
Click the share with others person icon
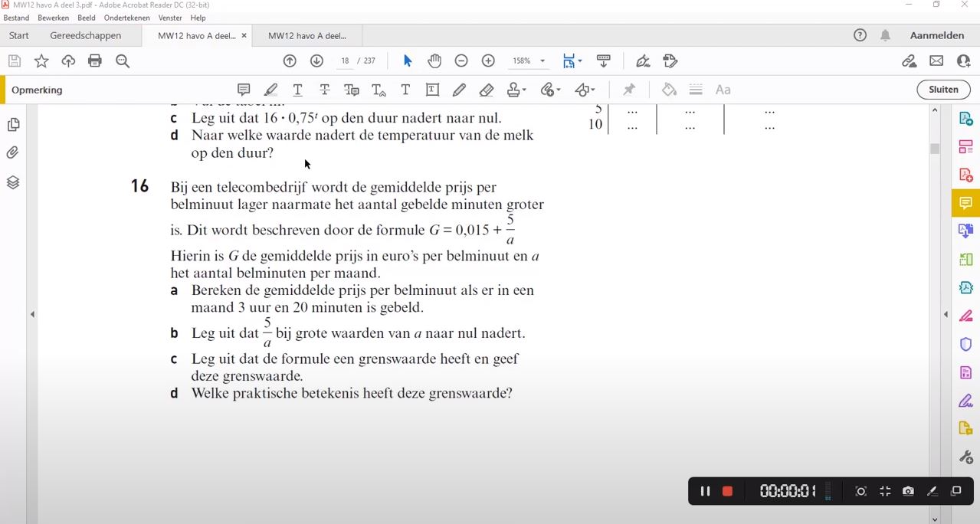pyautogui.click(x=964, y=61)
